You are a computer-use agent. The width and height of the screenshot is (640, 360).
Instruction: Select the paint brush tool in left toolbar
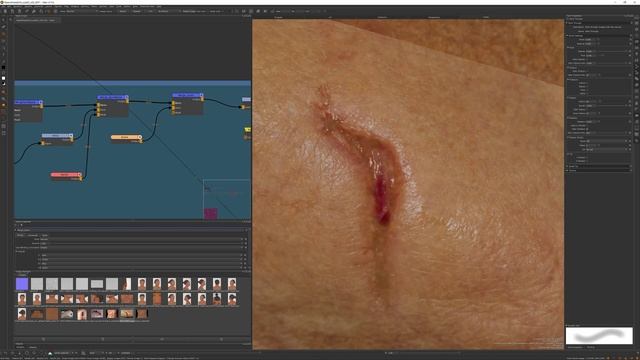click(4, 27)
